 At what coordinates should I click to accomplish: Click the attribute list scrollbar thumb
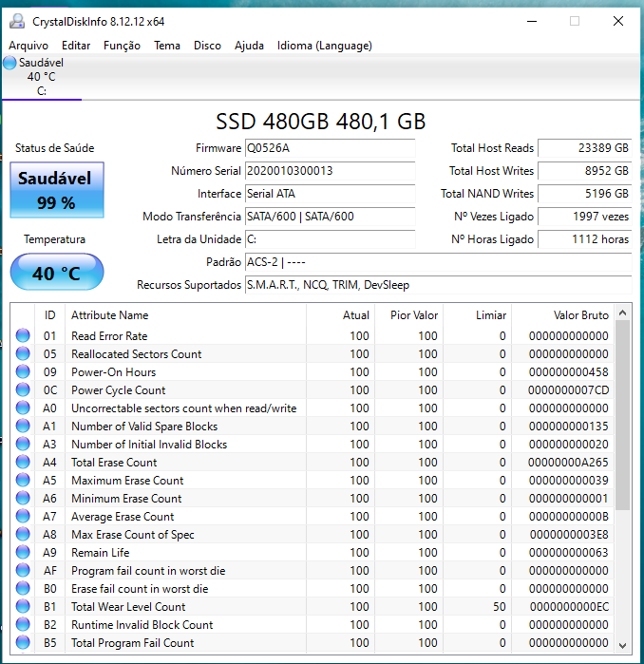pos(622,415)
